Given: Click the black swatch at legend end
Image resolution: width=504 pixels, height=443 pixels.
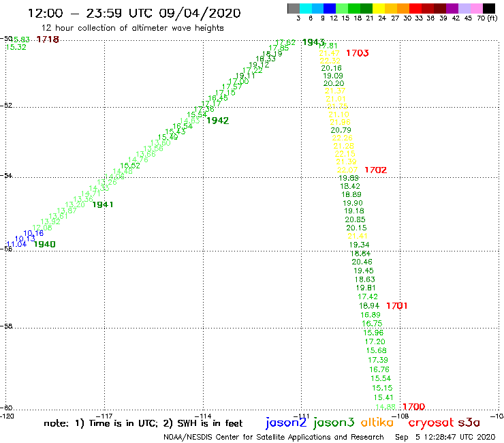Looking at the screenshot, I should 488,8.
